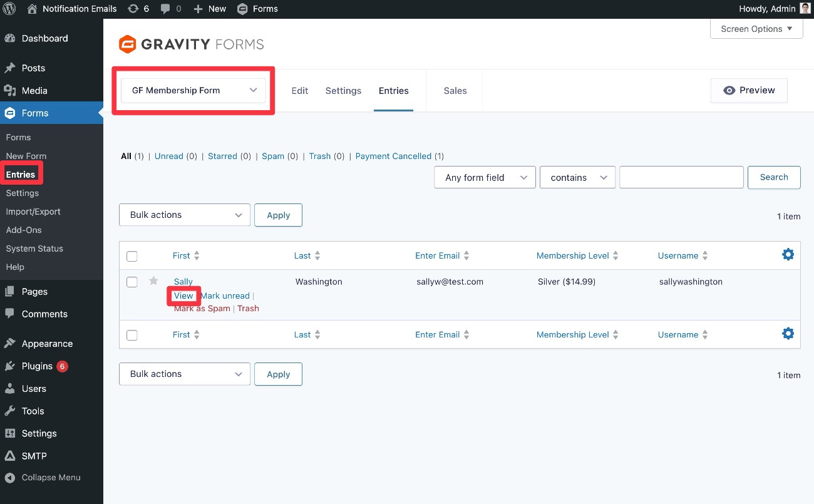
Task: Click the bottom Apply button
Action: [x=278, y=374]
